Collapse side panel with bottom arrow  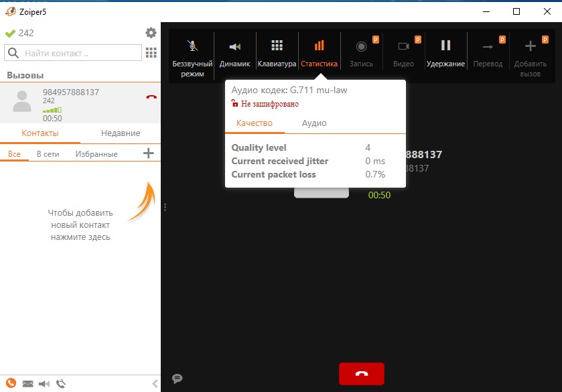[x=155, y=384]
